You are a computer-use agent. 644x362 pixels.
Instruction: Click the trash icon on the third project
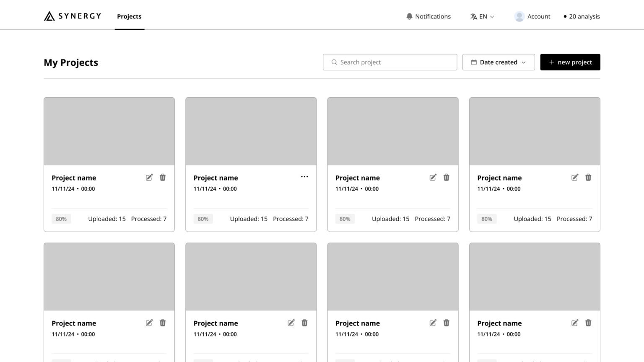(446, 177)
